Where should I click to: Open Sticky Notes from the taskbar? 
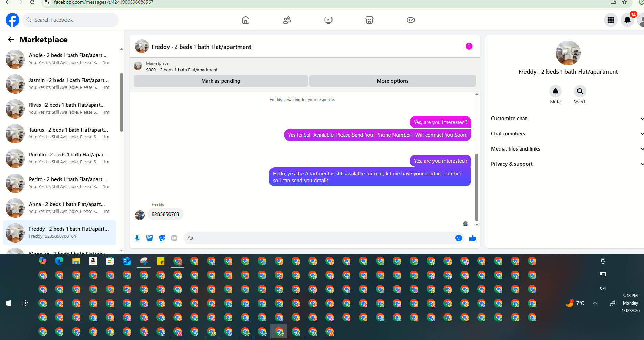pyautogui.click(x=161, y=261)
